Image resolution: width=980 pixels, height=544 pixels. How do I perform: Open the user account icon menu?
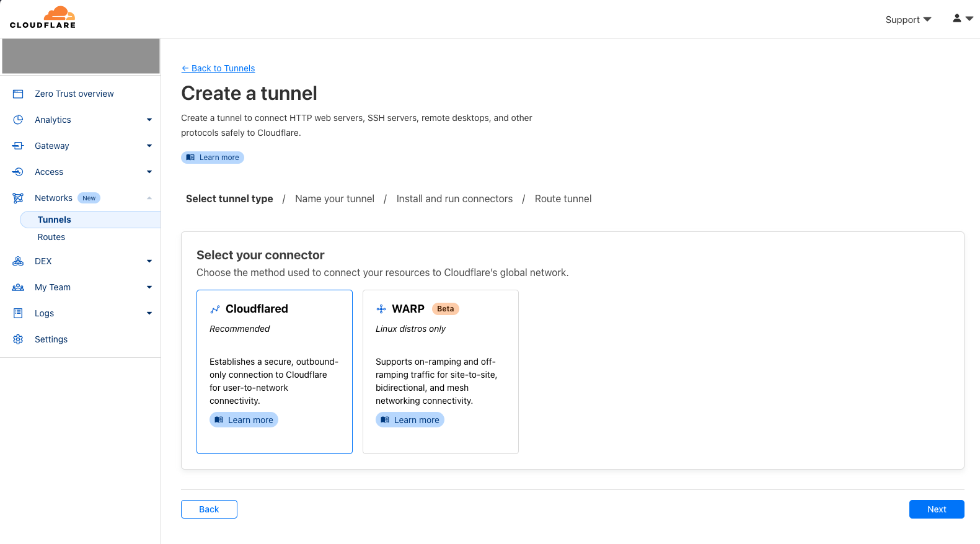tap(962, 19)
